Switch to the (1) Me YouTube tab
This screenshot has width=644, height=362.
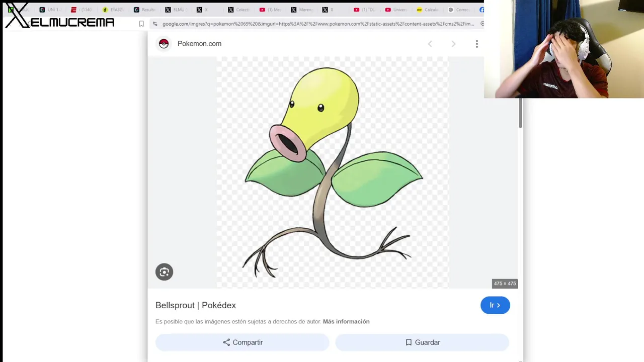click(x=271, y=10)
